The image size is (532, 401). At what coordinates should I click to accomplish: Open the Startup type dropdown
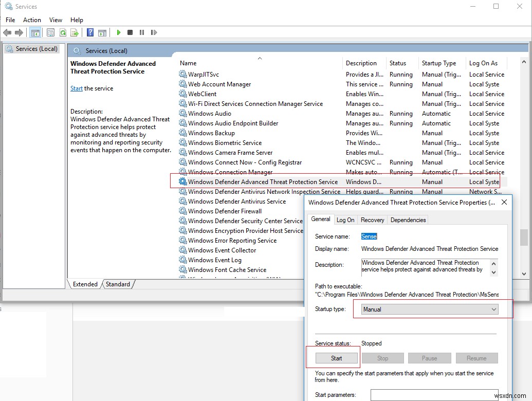coord(493,309)
